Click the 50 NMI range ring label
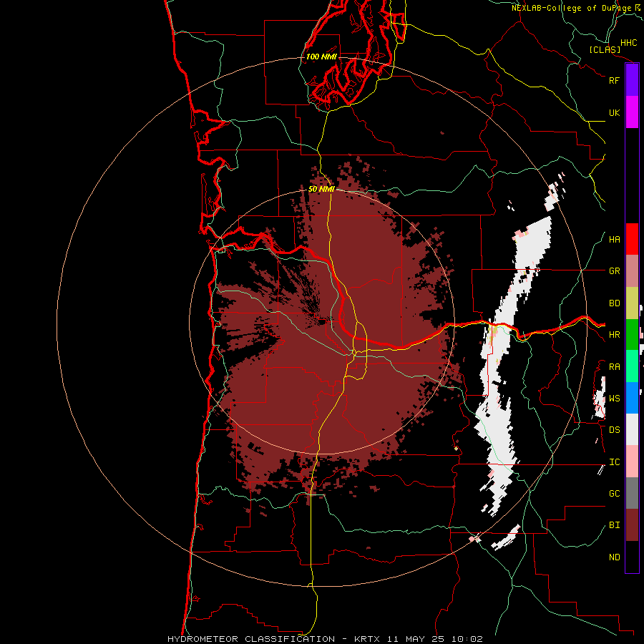This screenshot has height=644, width=644. (321, 189)
